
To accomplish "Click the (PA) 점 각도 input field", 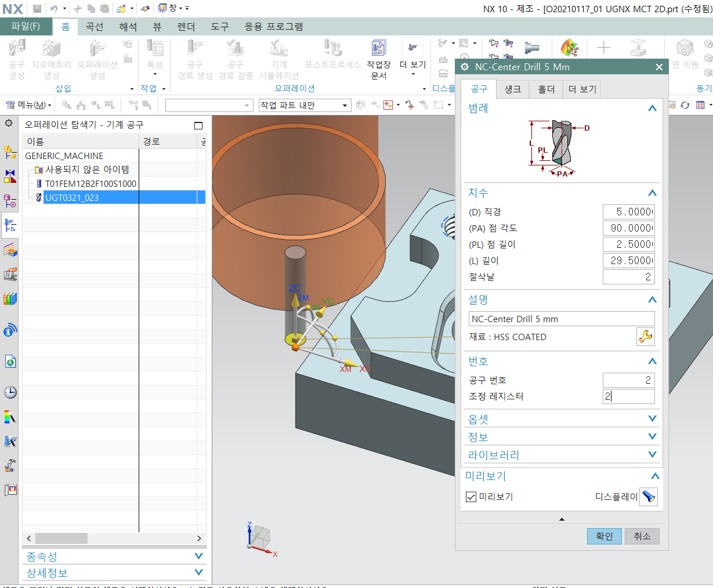I will click(x=628, y=228).
